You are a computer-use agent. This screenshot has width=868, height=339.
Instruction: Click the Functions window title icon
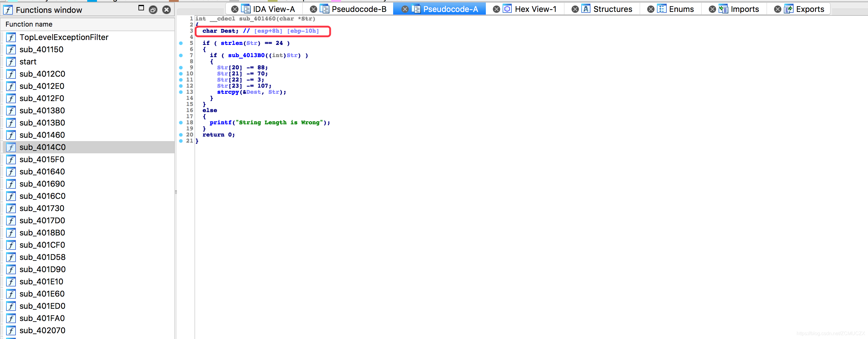coord(8,10)
